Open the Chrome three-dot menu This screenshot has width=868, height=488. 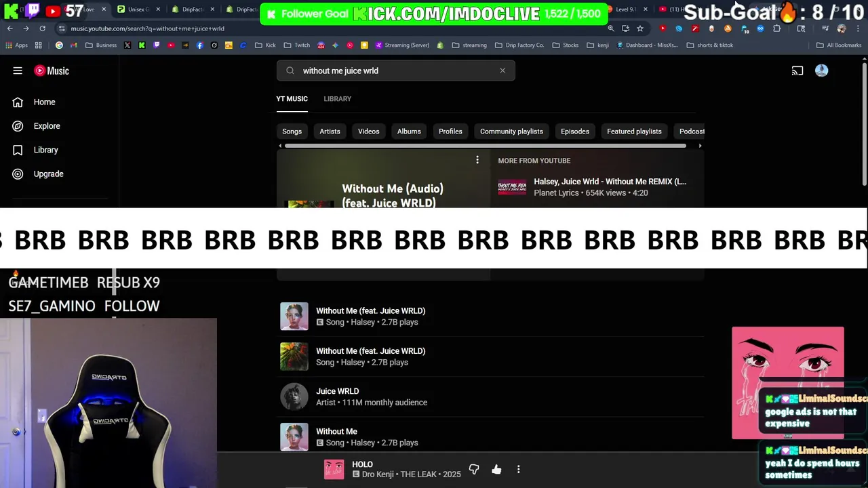857,28
